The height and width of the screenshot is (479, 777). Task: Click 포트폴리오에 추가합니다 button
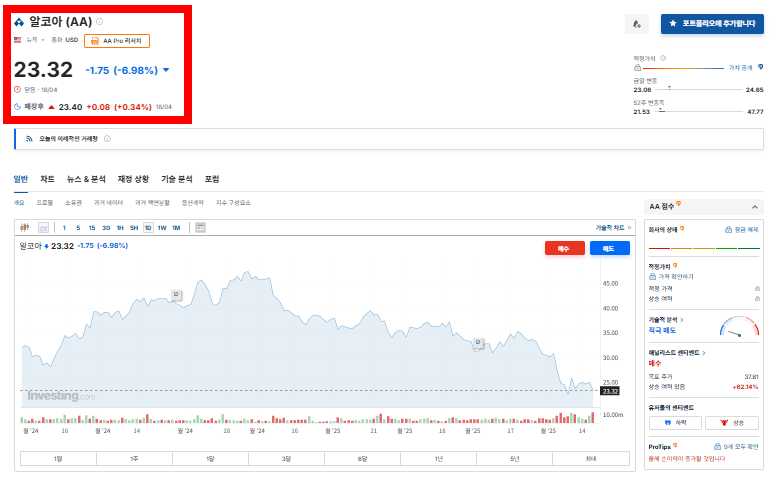712,24
